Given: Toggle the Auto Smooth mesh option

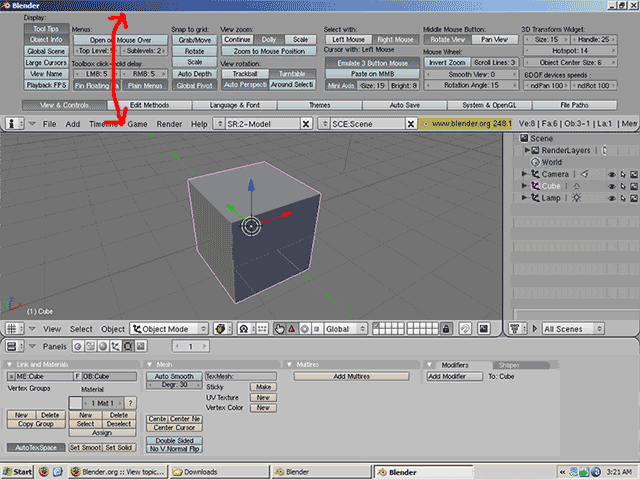Looking at the screenshot, I should (x=174, y=376).
